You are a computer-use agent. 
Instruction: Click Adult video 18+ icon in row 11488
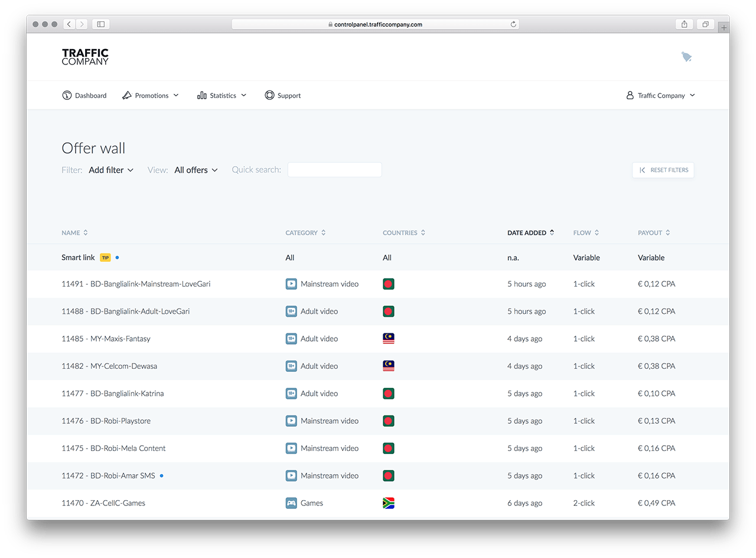[x=291, y=311]
